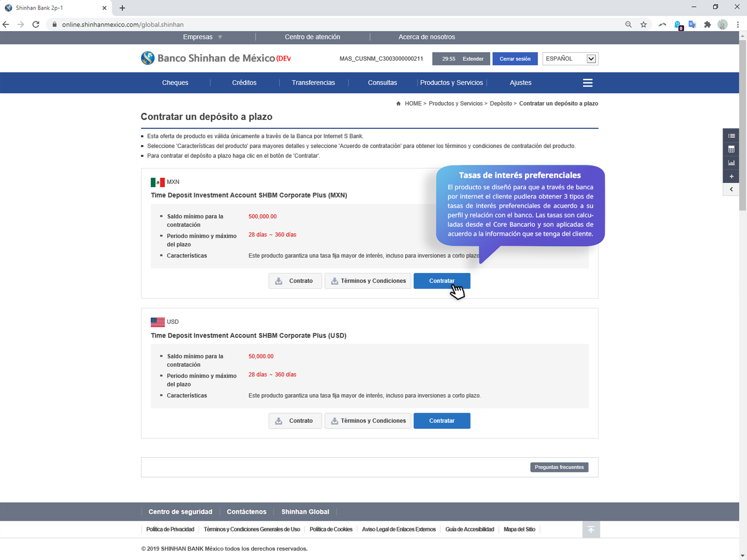Open the Chrome extensions puzzle icon
This screenshot has height=560, width=747.
707,24
